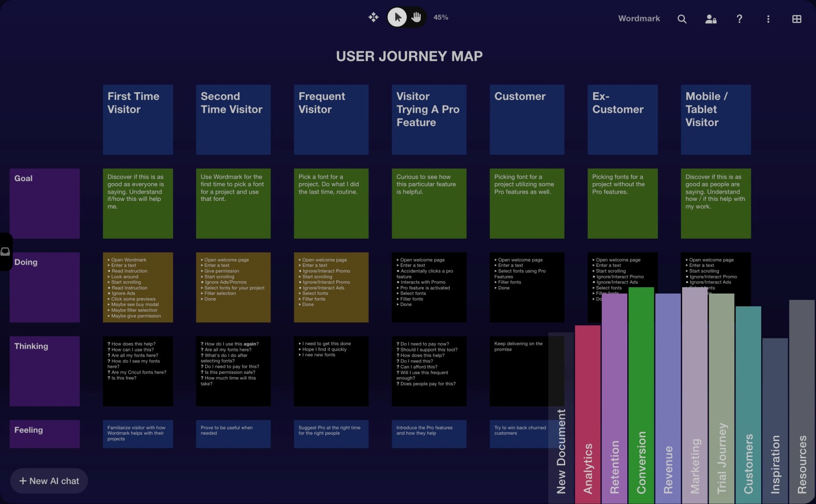Click the fit-to-screen move arrows icon
The width and height of the screenshot is (816, 504).
click(373, 17)
